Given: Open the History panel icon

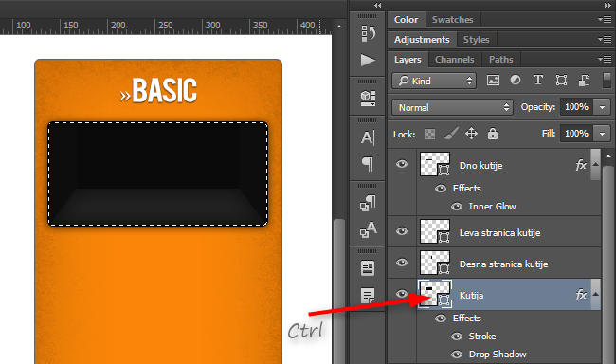Looking at the screenshot, I should coord(368,34).
